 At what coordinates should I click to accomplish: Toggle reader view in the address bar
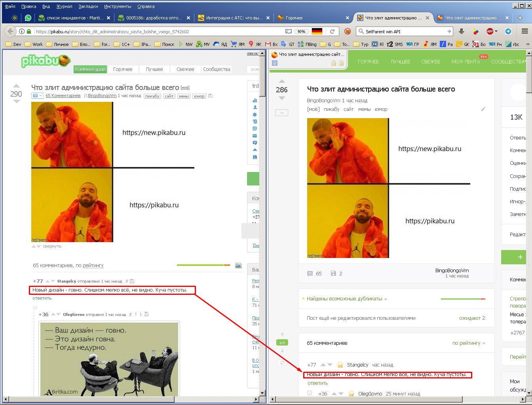[289, 31]
